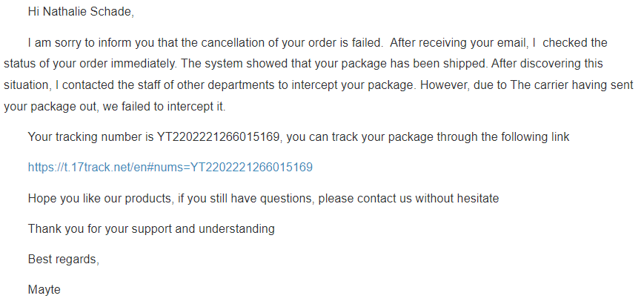Click the signature name 'Mayte'
The height and width of the screenshot is (307, 644).
point(44,290)
